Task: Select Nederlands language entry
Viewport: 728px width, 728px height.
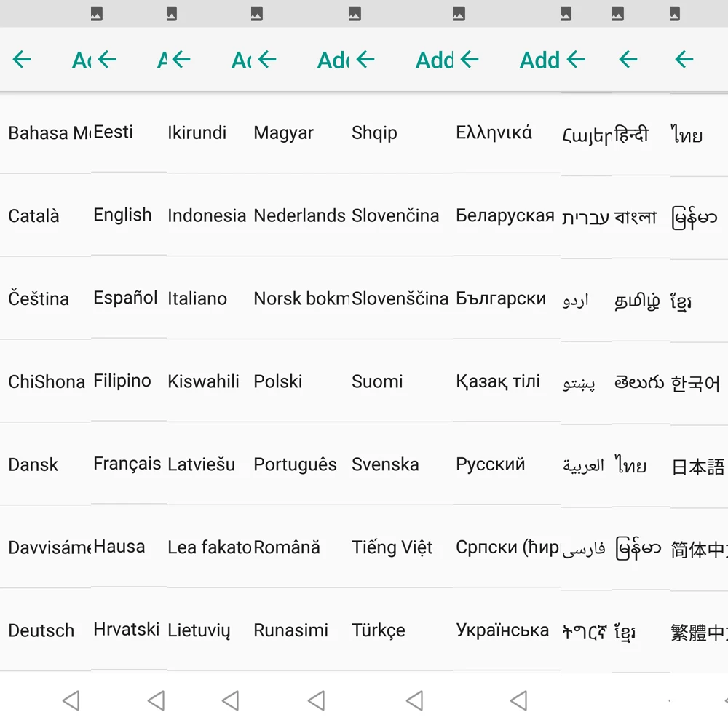Action: tap(299, 216)
